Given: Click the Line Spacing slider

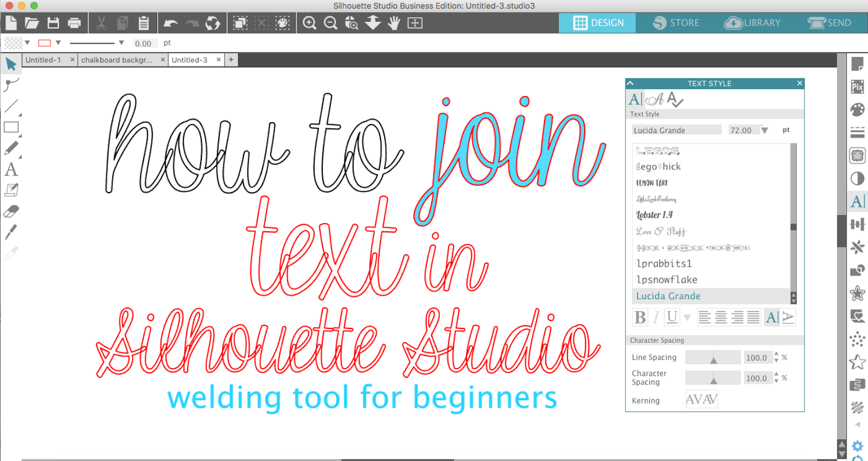Looking at the screenshot, I should pyautogui.click(x=713, y=357).
